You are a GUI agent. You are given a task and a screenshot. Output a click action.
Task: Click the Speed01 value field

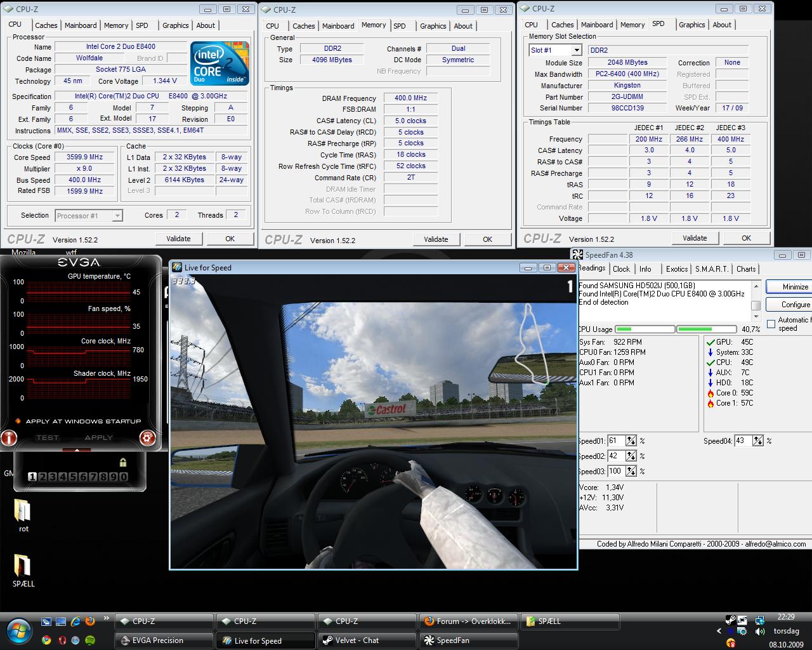point(616,441)
